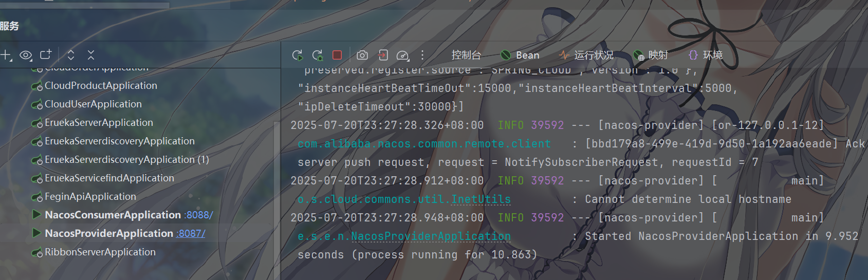
Task: Open services in new tab icon
Action: click(46, 54)
